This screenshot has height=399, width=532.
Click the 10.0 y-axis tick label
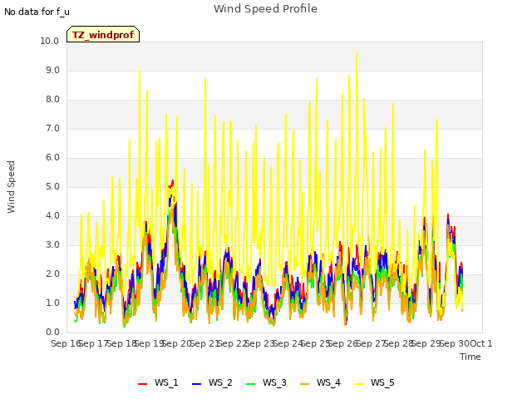click(50, 41)
